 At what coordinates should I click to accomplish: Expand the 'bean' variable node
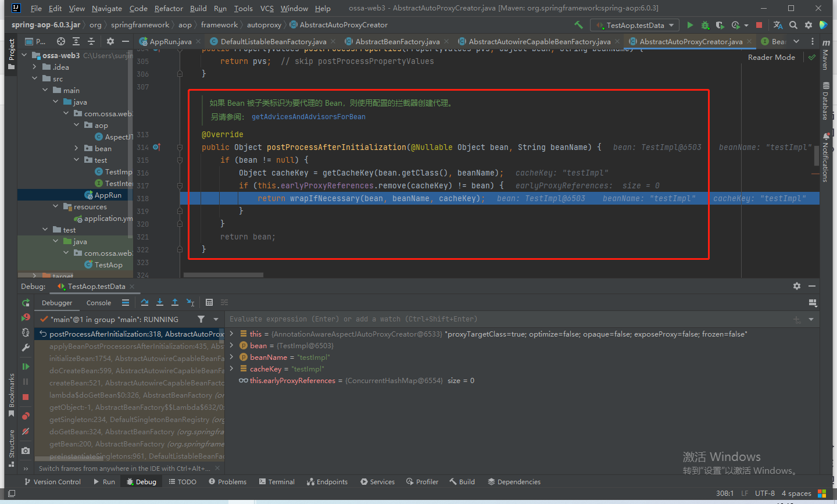[x=231, y=345]
